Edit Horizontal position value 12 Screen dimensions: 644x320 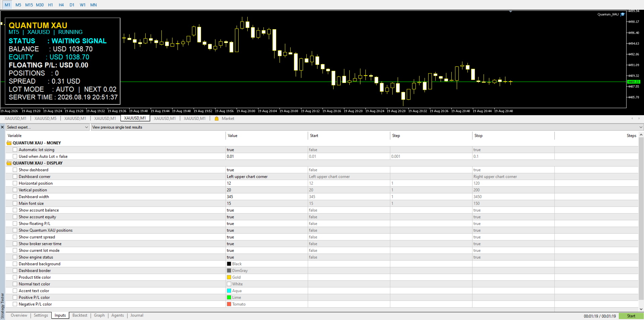(267, 183)
